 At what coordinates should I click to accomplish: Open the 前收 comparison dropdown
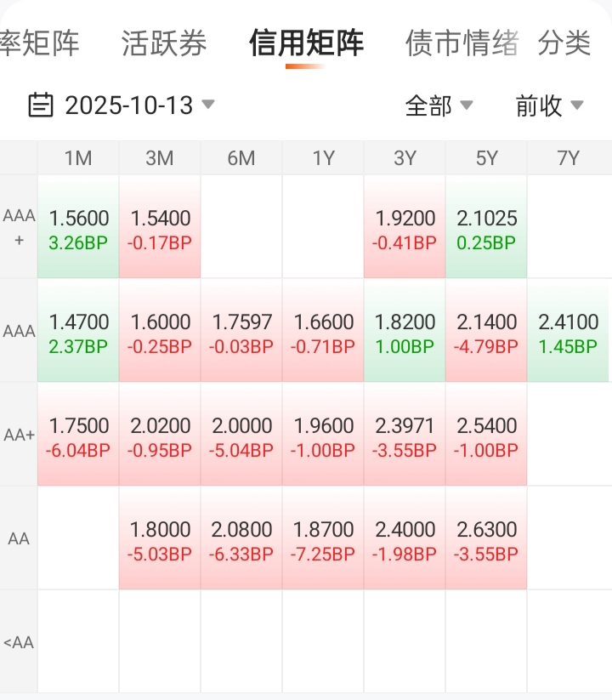coord(549,105)
